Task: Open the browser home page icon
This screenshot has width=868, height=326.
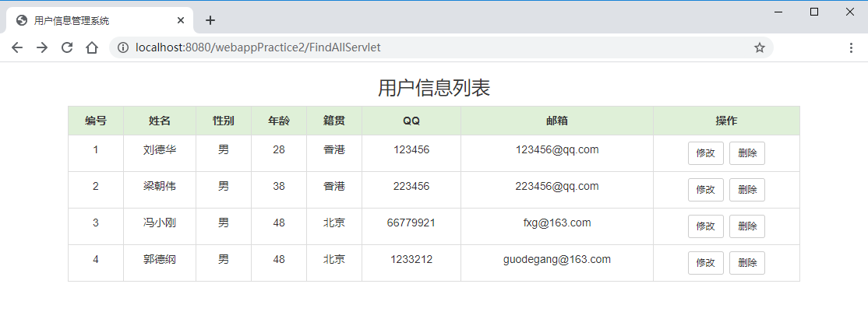Action: click(92, 47)
